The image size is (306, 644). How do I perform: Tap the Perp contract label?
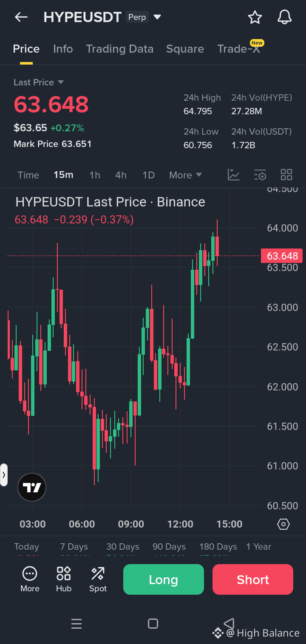pyautogui.click(x=137, y=17)
